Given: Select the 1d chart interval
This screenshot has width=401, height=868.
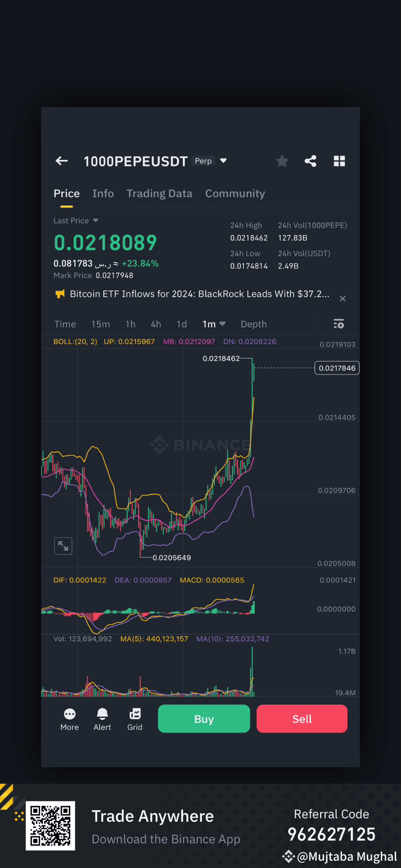Looking at the screenshot, I should pos(182,324).
